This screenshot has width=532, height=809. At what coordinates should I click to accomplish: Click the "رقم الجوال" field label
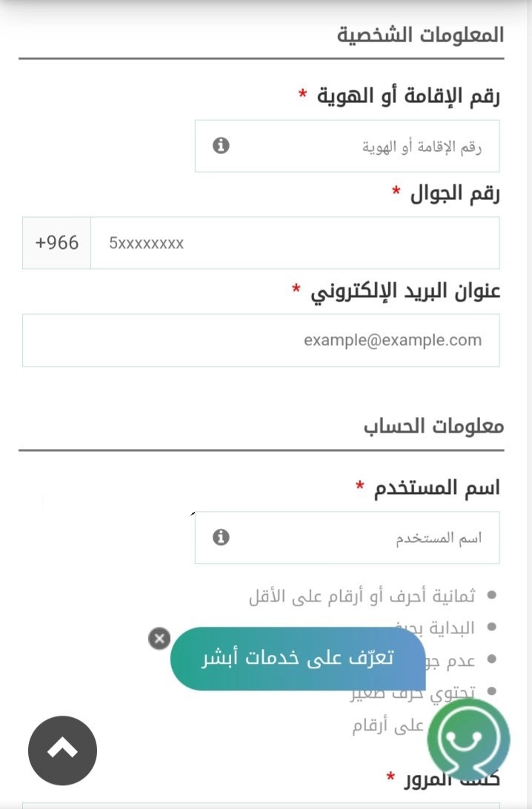tap(455, 193)
